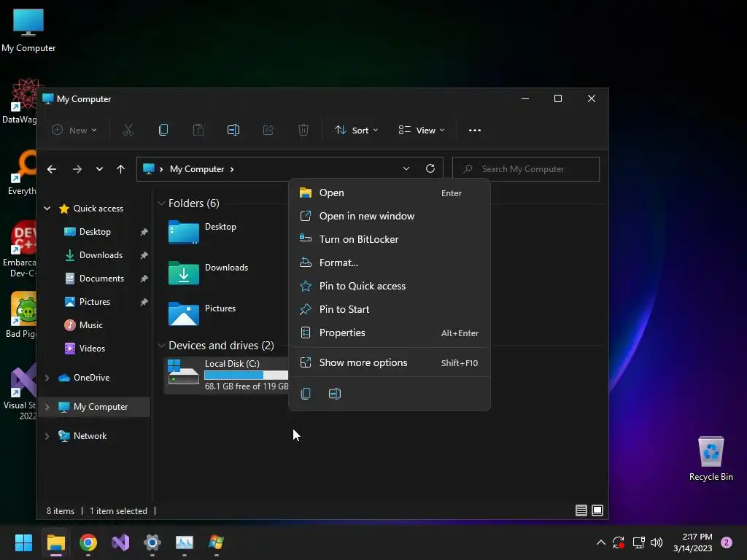Click the Search My Computer field

[525, 169]
